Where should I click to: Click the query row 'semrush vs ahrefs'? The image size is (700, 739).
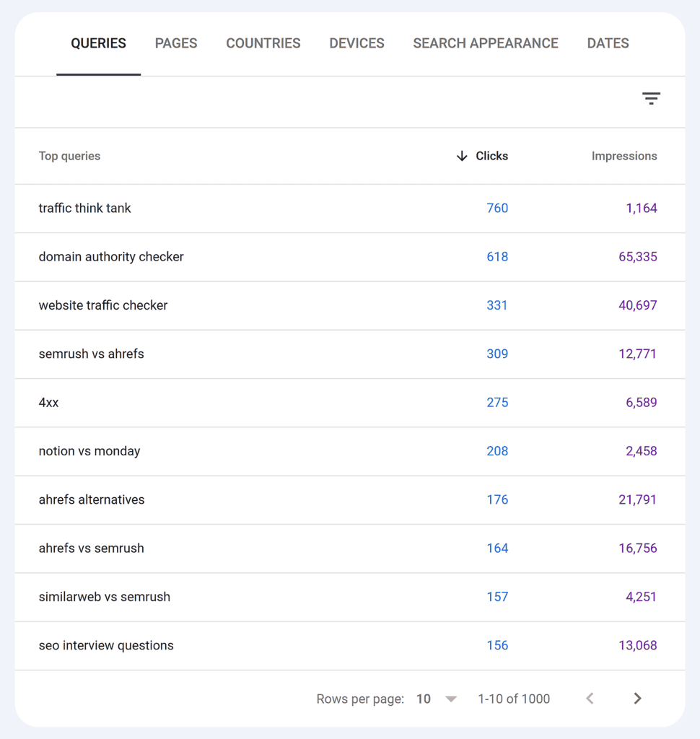click(x=91, y=354)
